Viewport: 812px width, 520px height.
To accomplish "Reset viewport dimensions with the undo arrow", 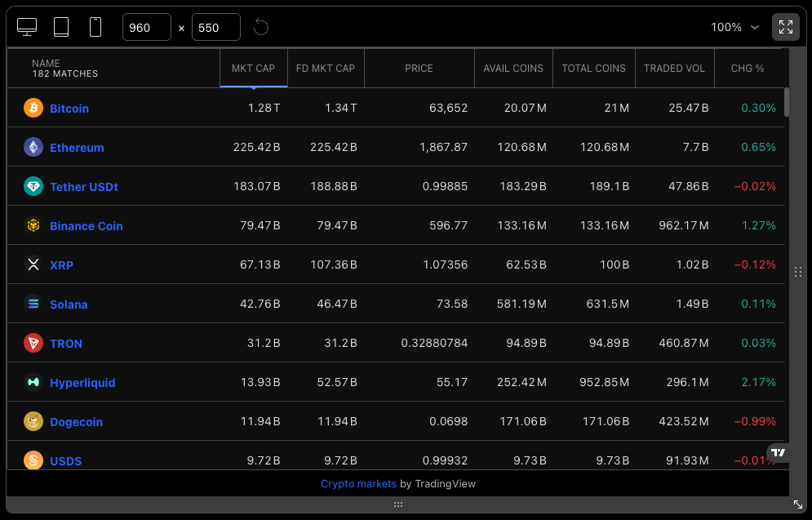I will pyautogui.click(x=261, y=27).
